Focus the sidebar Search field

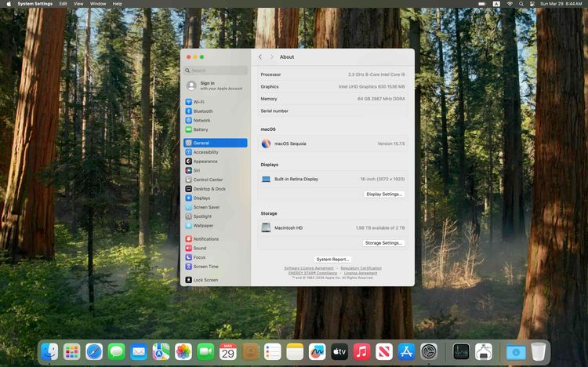click(216, 71)
